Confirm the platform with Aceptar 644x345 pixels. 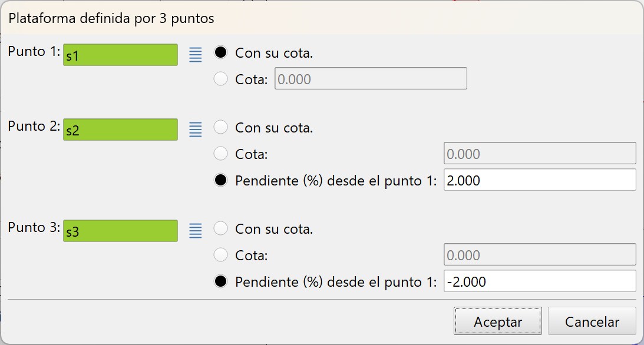498,321
